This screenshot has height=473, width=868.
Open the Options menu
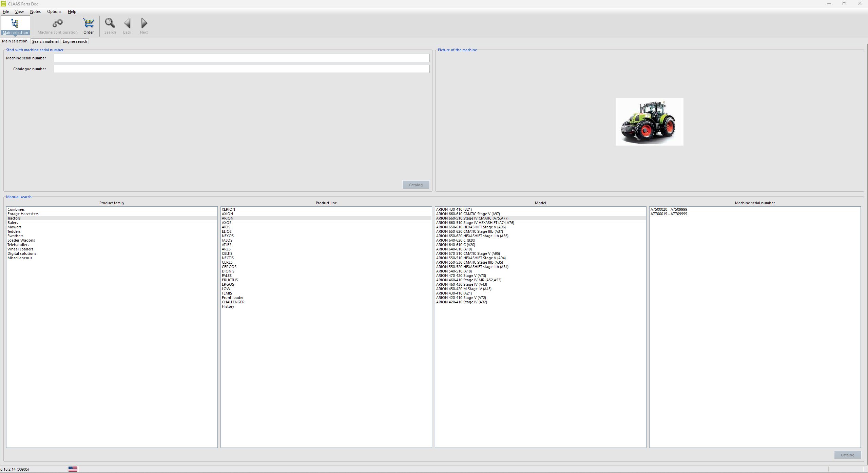[x=54, y=11]
